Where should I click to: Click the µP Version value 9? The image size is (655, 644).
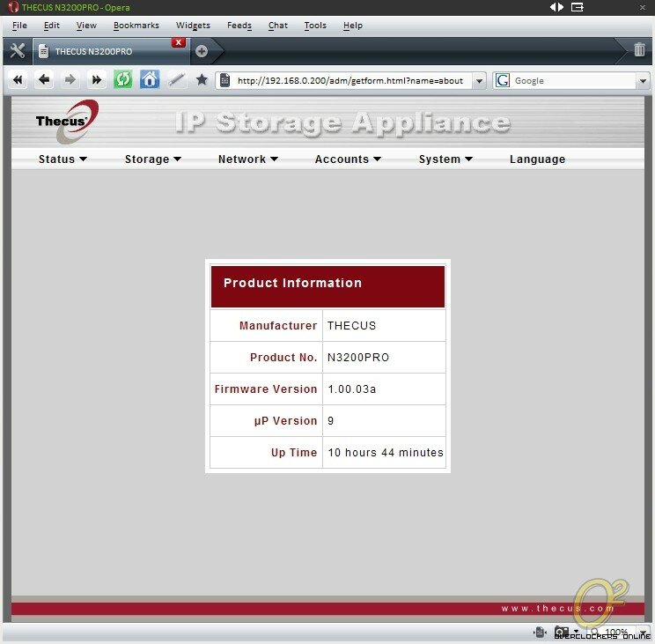330,421
